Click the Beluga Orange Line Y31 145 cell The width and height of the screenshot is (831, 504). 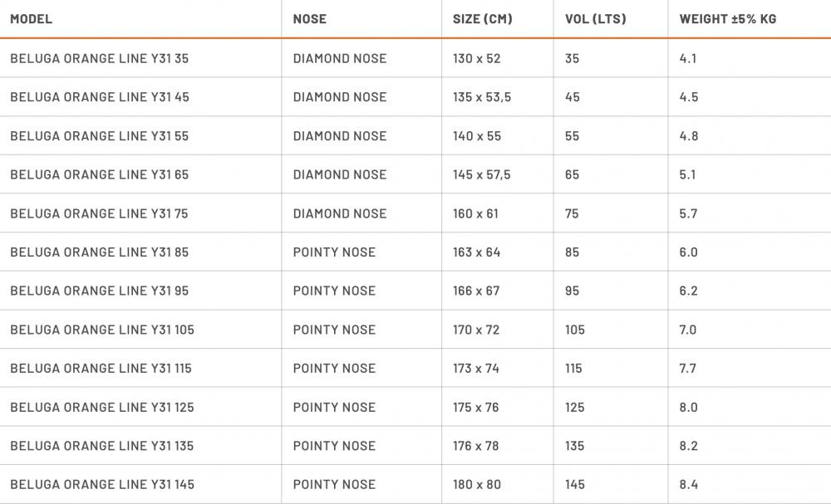tap(102, 485)
